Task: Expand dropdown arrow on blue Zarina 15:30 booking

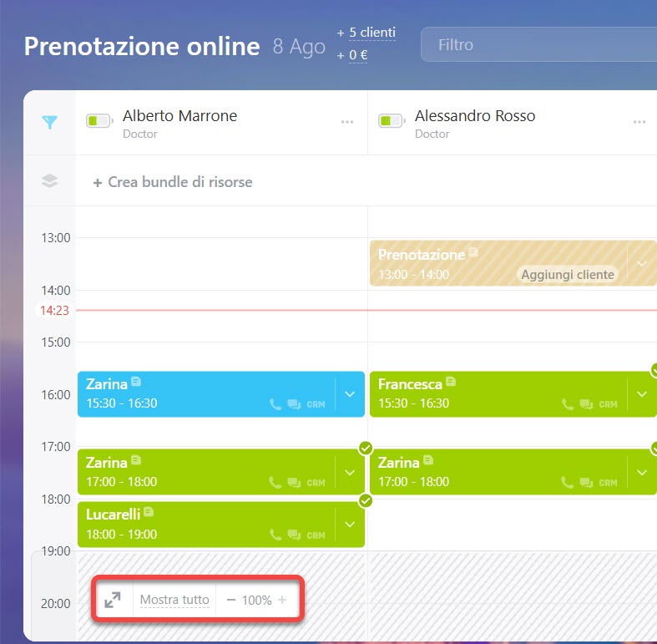Action: [x=350, y=394]
